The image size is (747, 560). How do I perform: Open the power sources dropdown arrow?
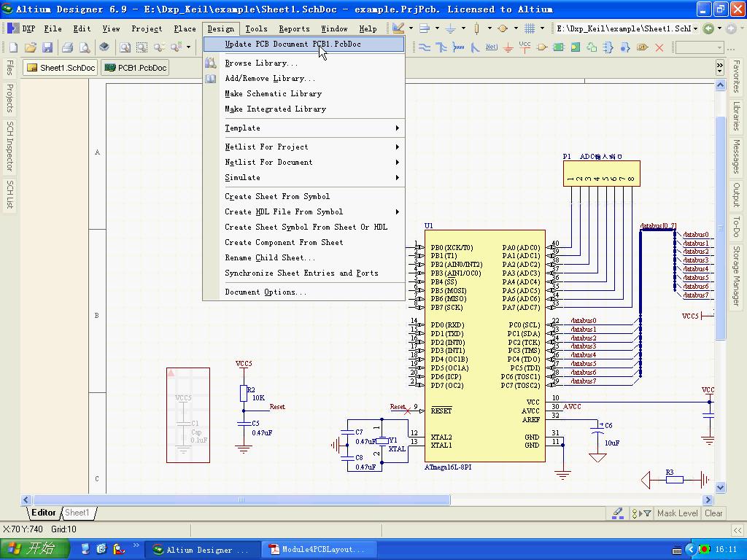pyautogui.click(x=463, y=28)
